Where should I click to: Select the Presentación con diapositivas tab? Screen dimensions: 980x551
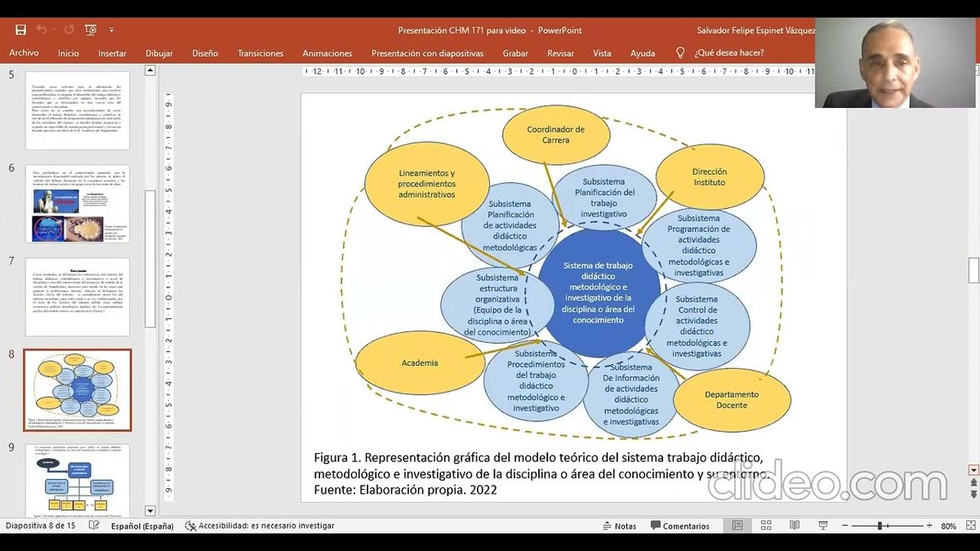click(x=427, y=53)
